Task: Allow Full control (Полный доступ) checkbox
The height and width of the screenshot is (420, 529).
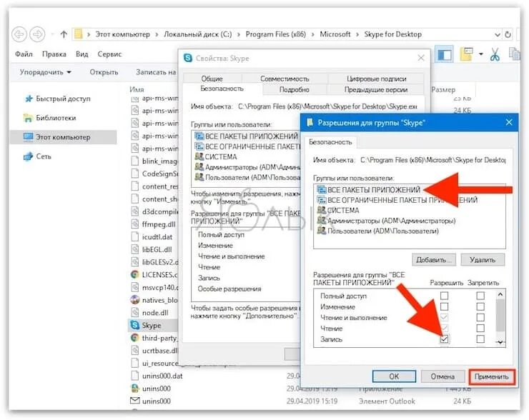Action: (x=445, y=296)
